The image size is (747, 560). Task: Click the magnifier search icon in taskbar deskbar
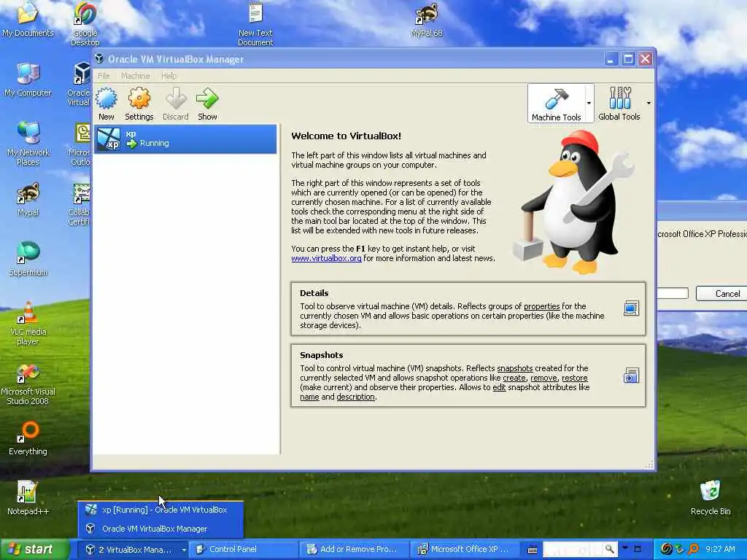pyautogui.click(x=609, y=549)
